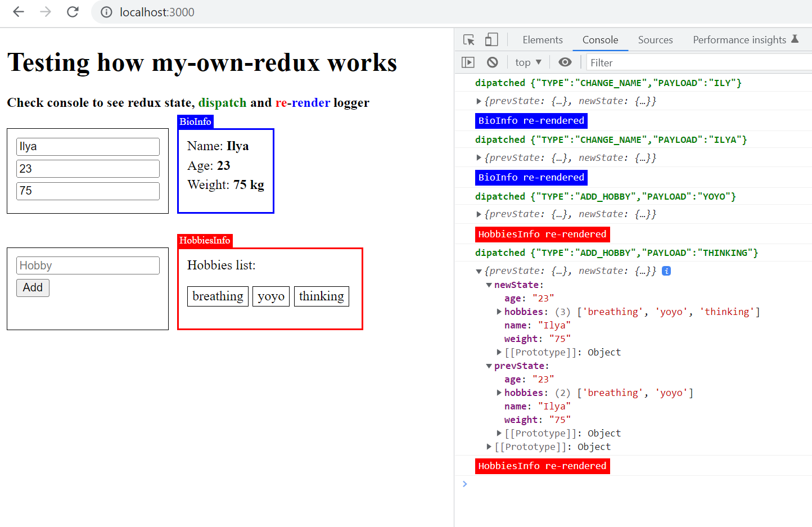
Task: Click the red HobbiesInfo component label
Action: [x=205, y=240]
